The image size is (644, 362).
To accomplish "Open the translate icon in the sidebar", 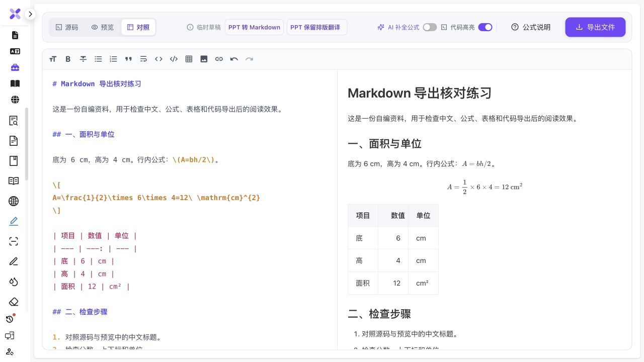I will coord(15,51).
